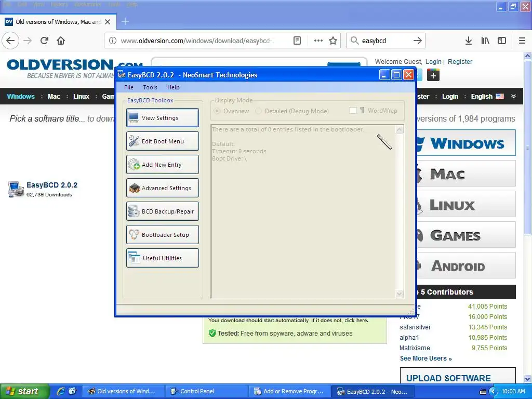Toggle Firefox sidebar icon
The height and width of the screenshot is (399, 532).
[502, 41]
